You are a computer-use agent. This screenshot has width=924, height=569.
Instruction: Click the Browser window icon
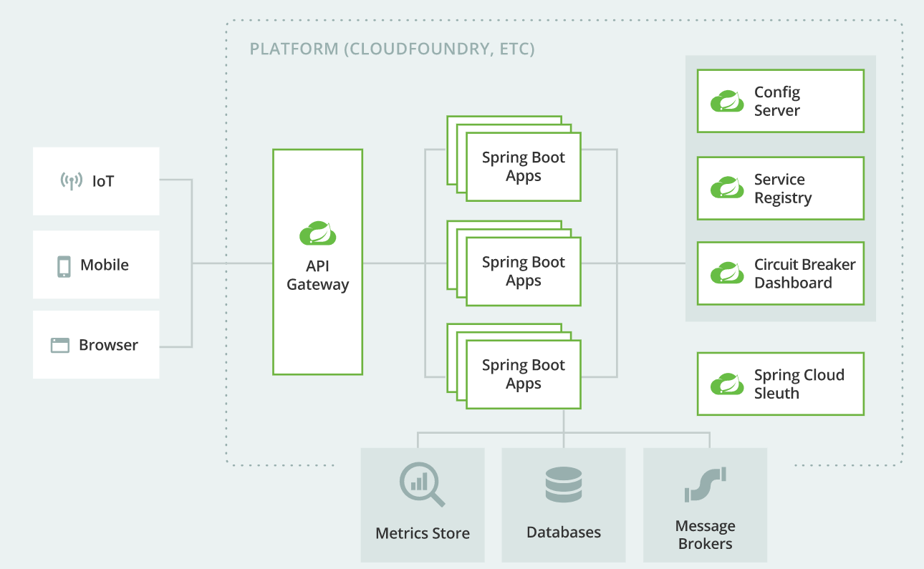tap(59, 345)
